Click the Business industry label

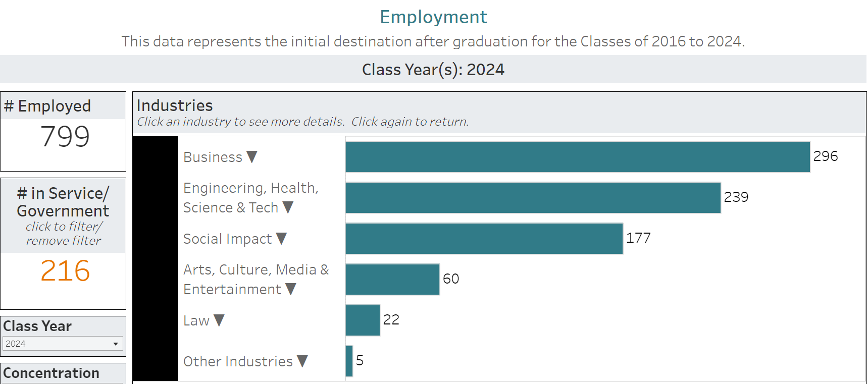[213, 157]
